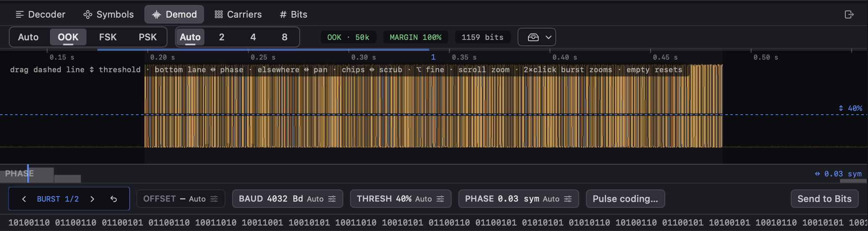Choose 8 symbol levels
Image resolution: width=868 pixels, height=231 pixels.
[x=285, y=37]
